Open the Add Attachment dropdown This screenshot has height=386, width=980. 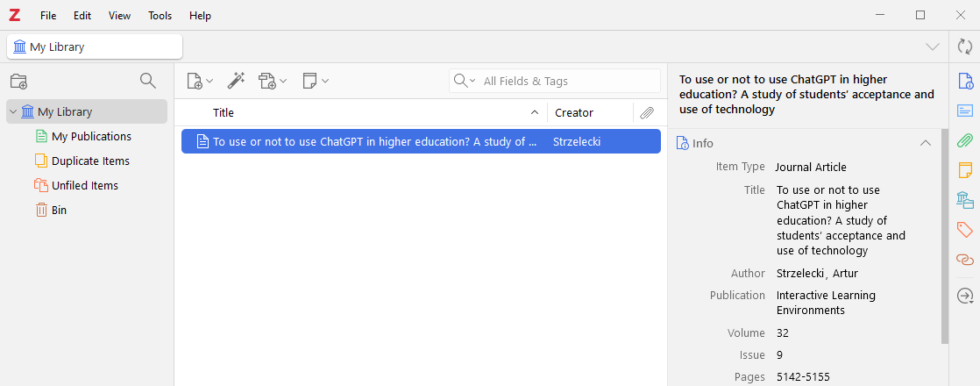273,81
